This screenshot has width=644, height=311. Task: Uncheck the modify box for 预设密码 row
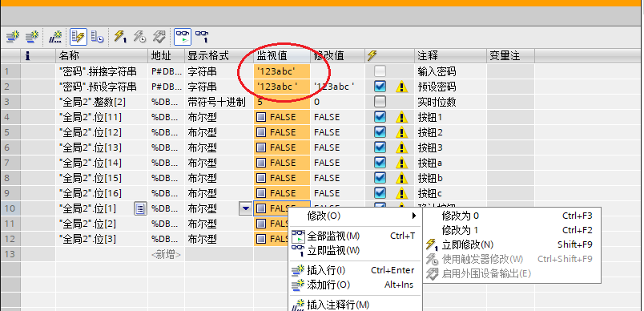(x=380, y=87)
